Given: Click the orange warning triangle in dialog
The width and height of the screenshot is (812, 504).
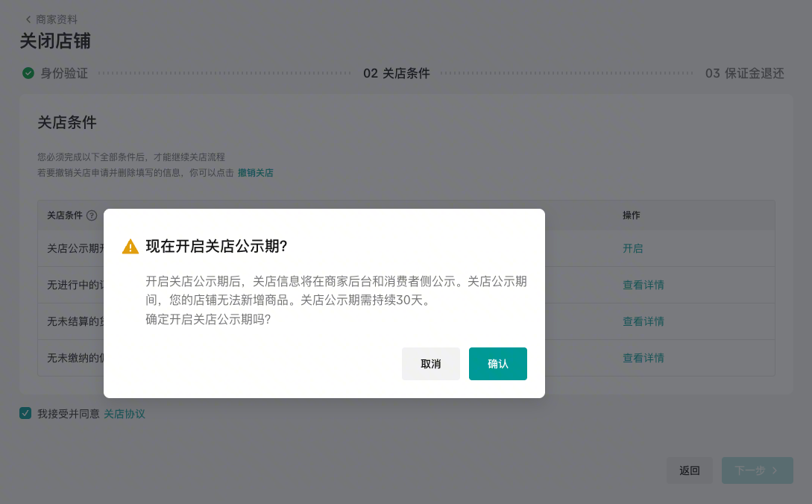Looking at the screenshot, I should (x=130, y=247).
